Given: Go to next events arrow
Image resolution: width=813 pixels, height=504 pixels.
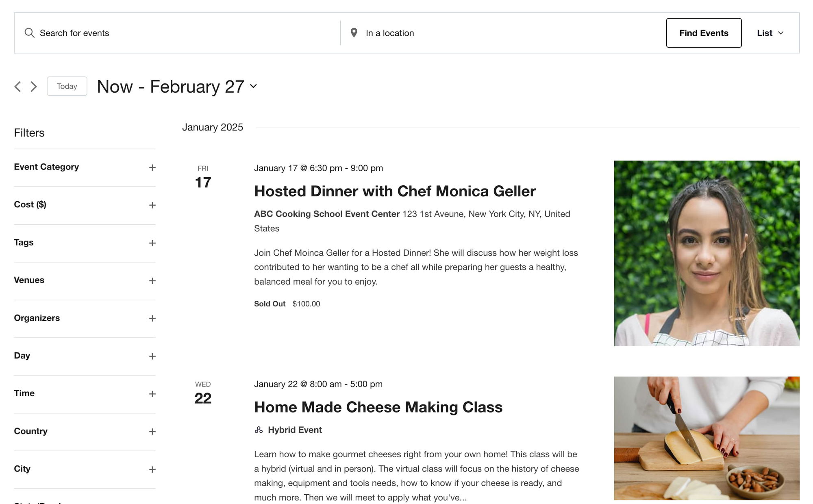Looking at the screenshot, I should pos(34,87).
